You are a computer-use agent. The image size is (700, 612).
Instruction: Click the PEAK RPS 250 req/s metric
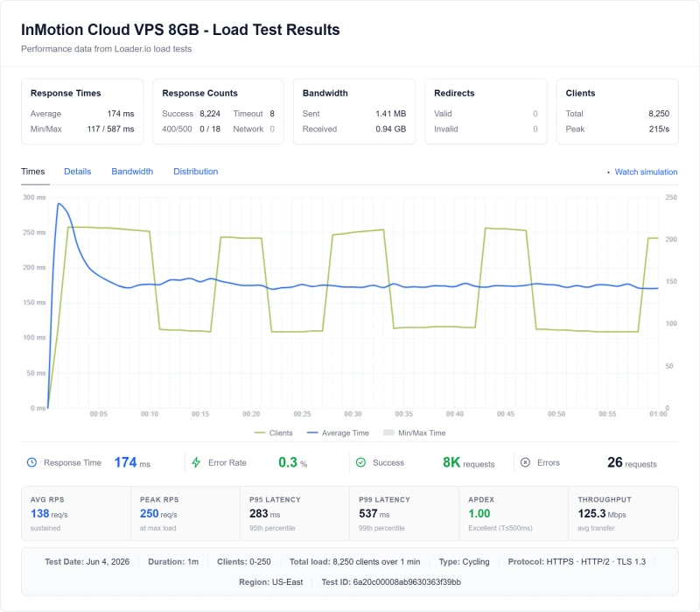pos(185,513)
